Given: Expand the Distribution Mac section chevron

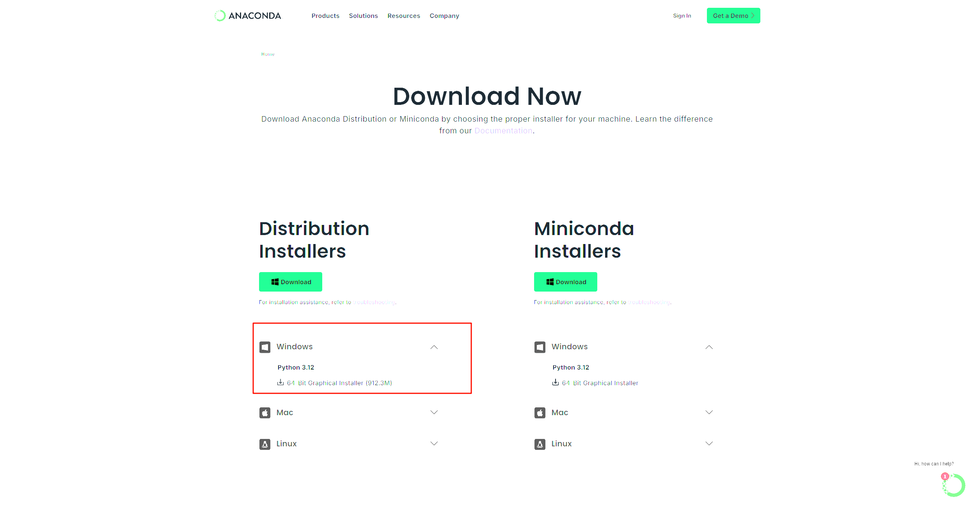Looking at the screenshot, I should pyautogui.click(x=434, y=412).
